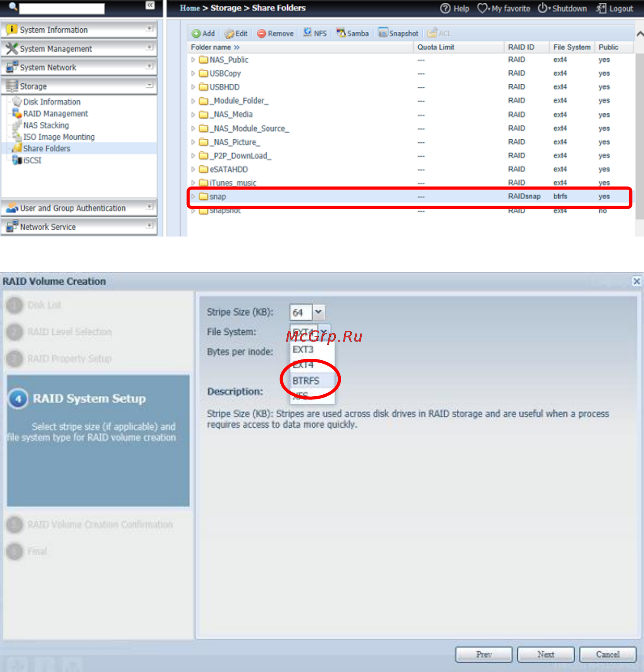644x672 pixels.
Task: Select _NAS_Picture_ folder name
Action: [x=235, y=142]
